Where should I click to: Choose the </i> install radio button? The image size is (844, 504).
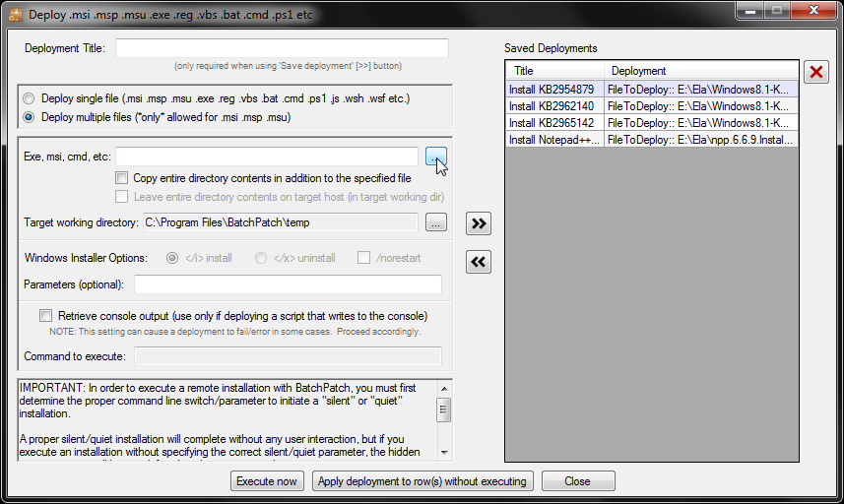coord(172,258)
